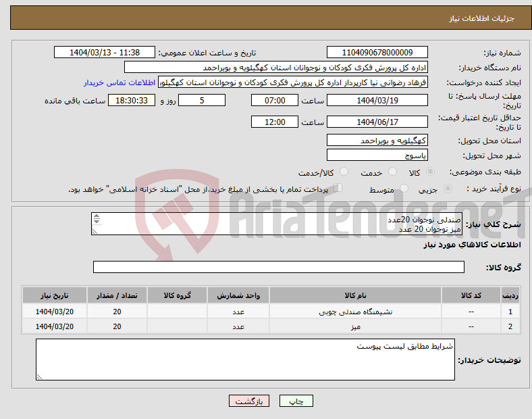Click unit عدد in the میز row
The height and width of the screenshot is (419, 532).
238,326
